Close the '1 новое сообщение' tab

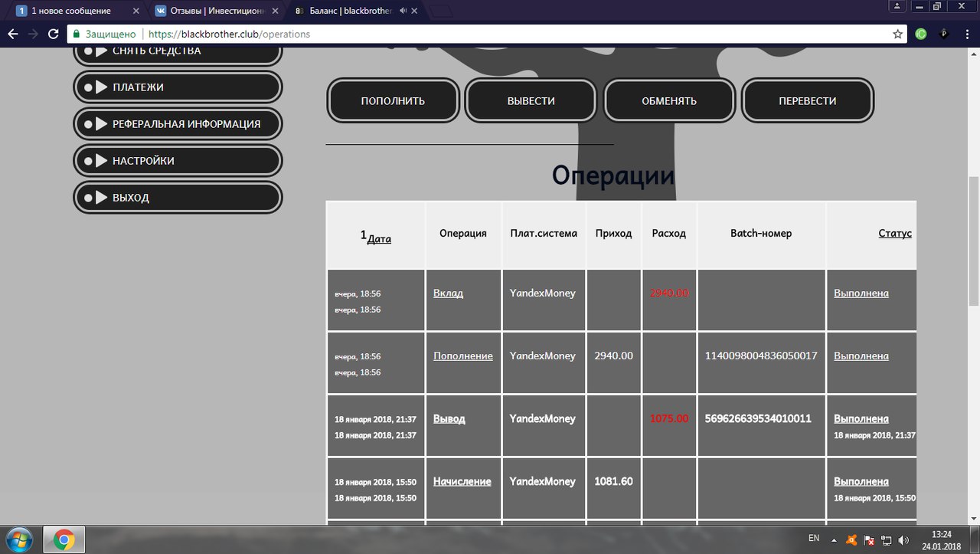[x=136, y=11]
